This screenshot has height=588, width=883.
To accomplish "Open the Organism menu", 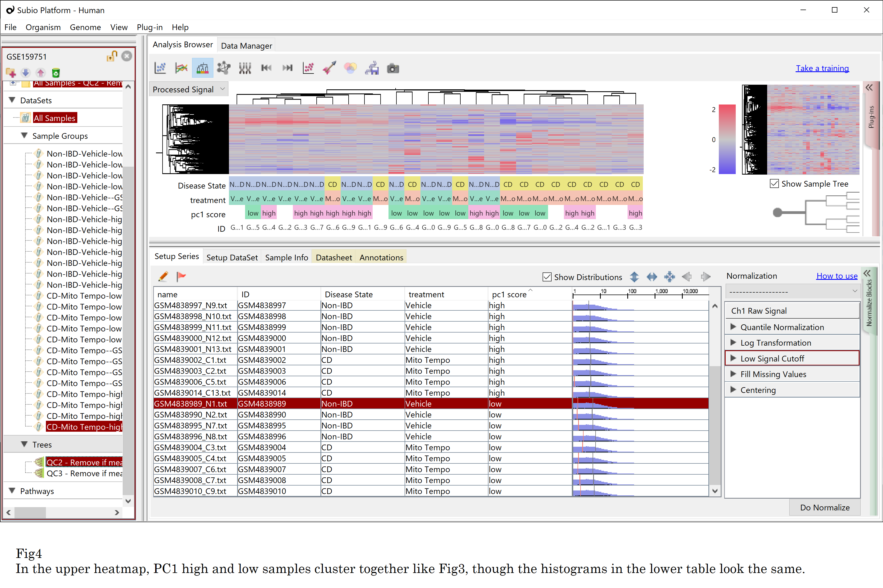I will (43, 27).
